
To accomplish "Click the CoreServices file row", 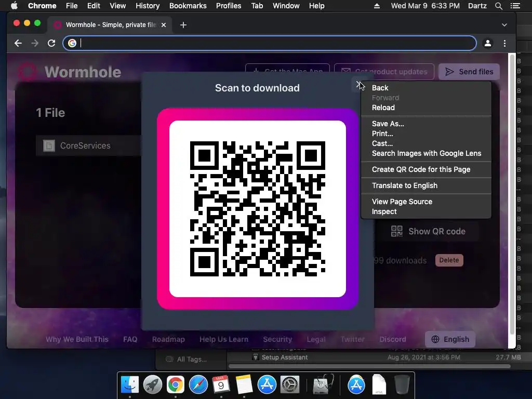I will (x=89, y=145).
